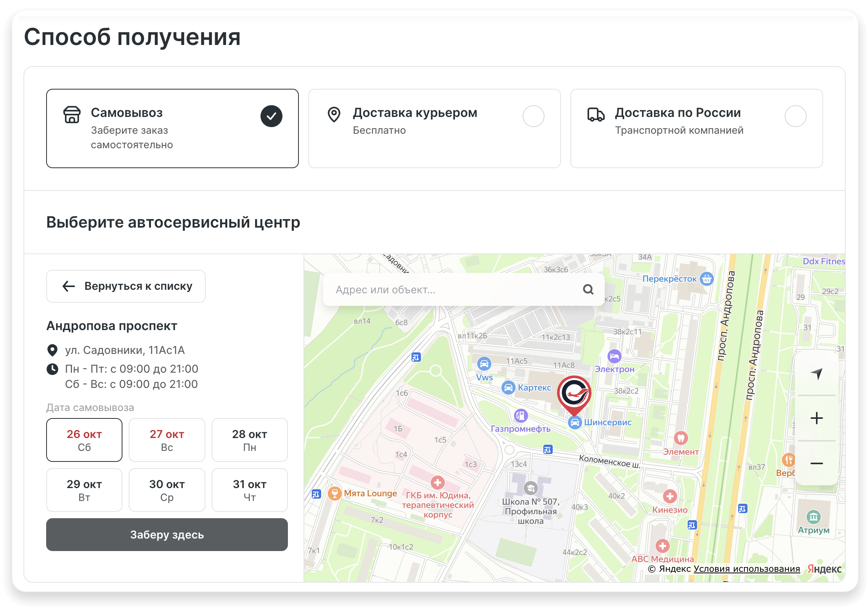This screenshot has height=614, width=868.
Task: Select pickup date 28 окт Пн
Action: coord(249,440)
